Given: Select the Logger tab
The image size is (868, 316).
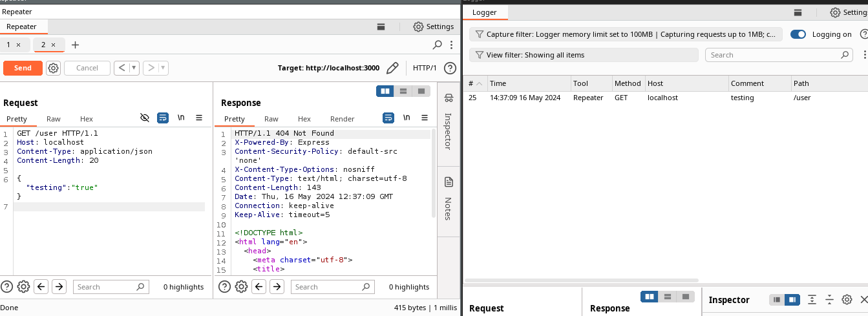Looking at the screenshot, I should point(485,13).
